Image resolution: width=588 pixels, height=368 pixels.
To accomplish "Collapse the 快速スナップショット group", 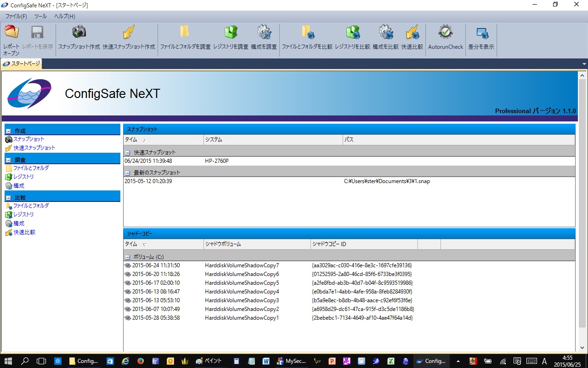I will pos(127,152).
